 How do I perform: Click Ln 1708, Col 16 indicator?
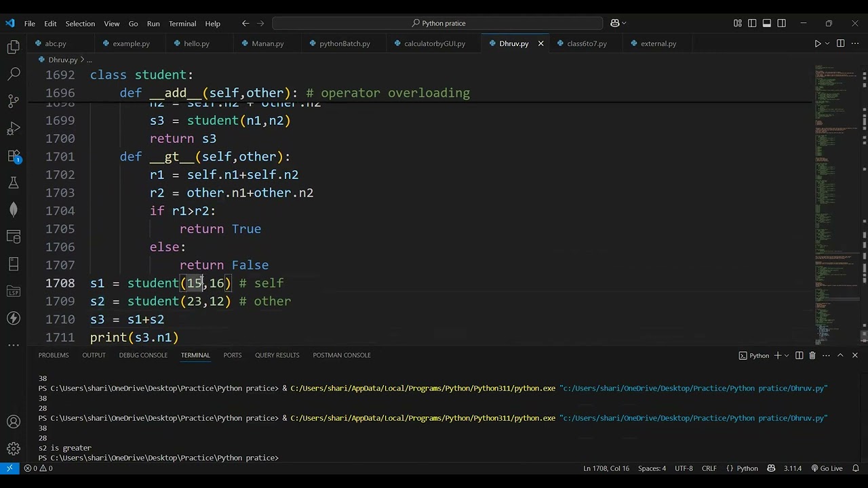click(606, 468)
